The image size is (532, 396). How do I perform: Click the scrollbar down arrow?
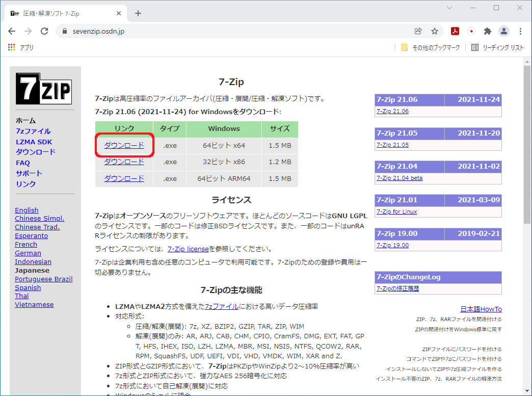[x=527, y=391]
